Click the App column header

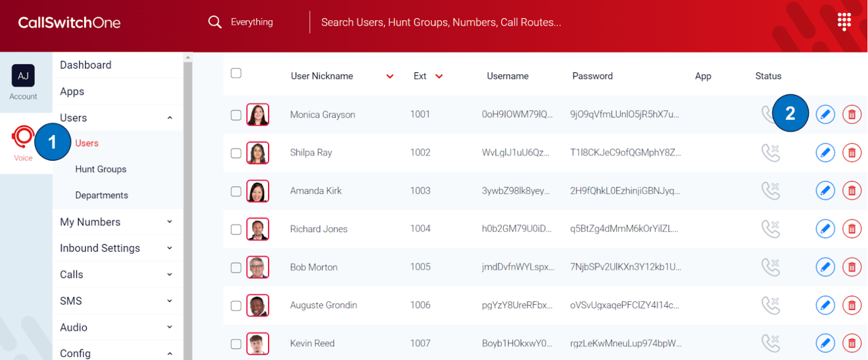(703, 76)
